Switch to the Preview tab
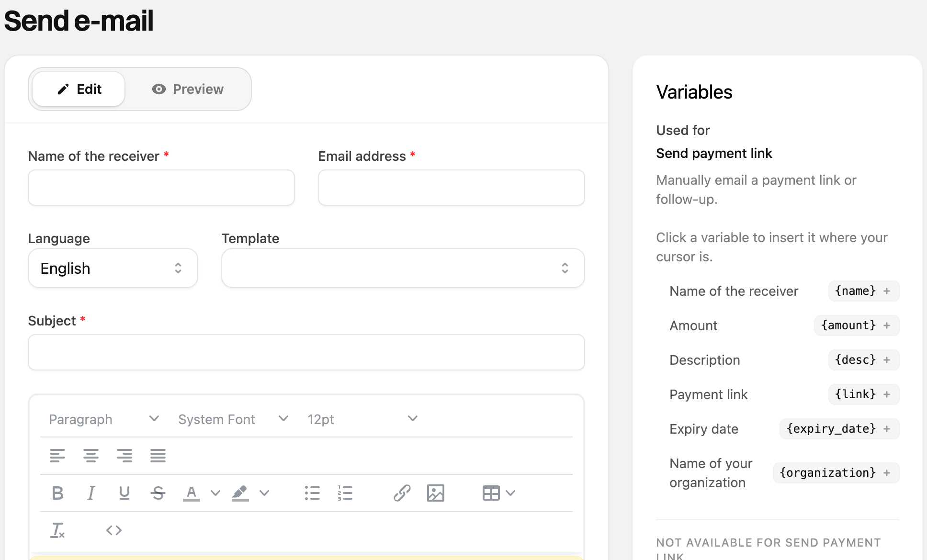927x560 pixels. [x=188, y=89]
